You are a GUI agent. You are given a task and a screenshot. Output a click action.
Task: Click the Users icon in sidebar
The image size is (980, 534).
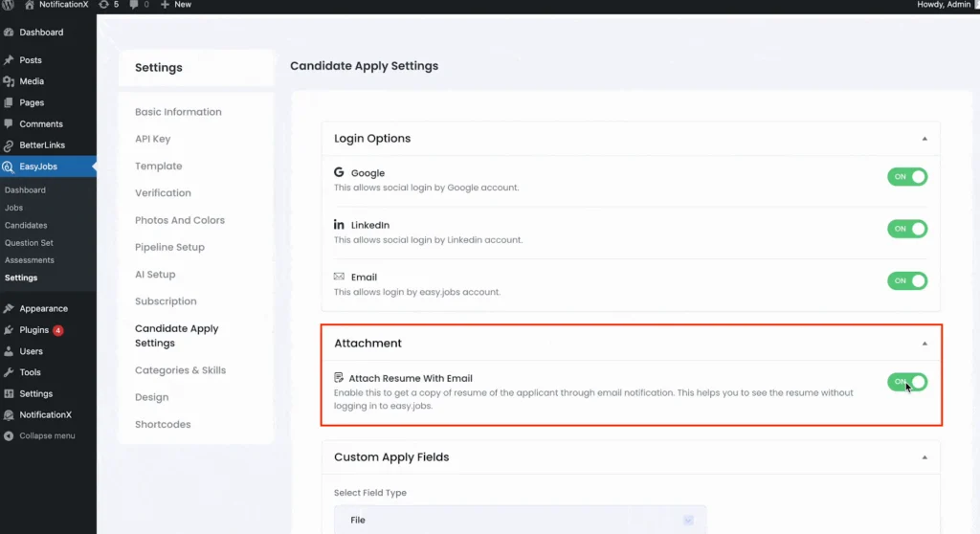(9, 351)
